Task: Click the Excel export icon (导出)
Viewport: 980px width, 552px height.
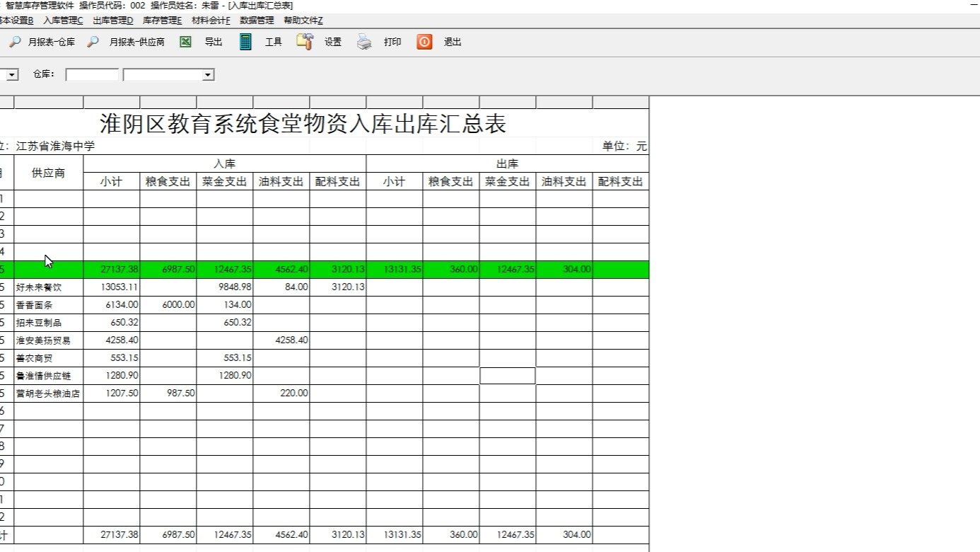Action: [185, 42]
